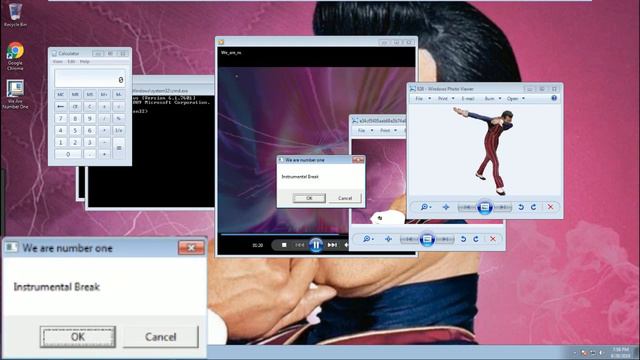This screenshot has height=360, width=640.
Task: Launch Google Chrome from the desktop
Action: pos(15,56)
